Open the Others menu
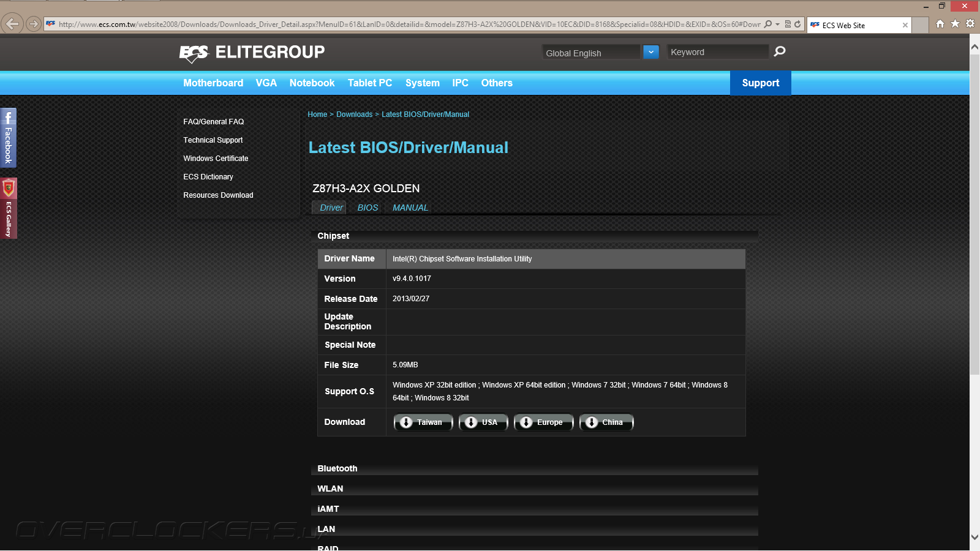980x551 pixels. click(x=497, y=83)
